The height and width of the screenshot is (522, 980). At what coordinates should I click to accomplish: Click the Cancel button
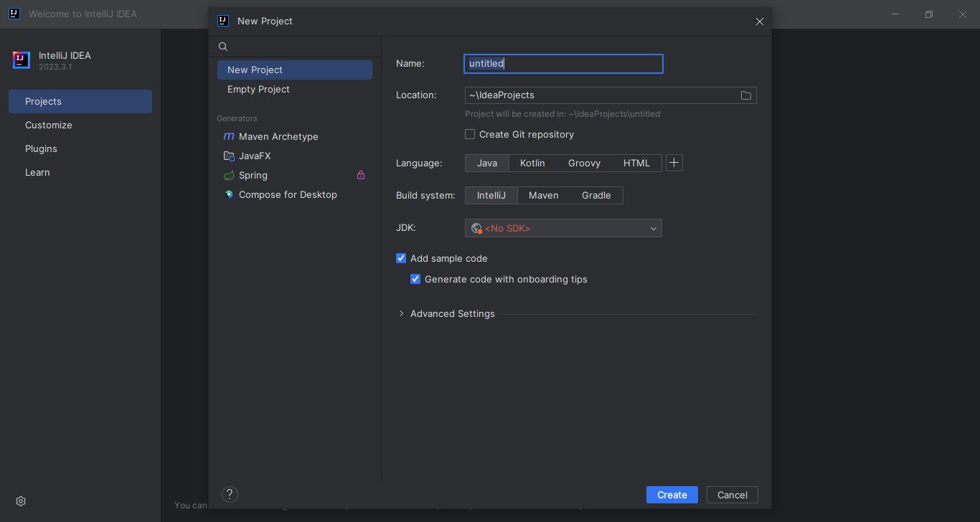(x=732, y=495)
